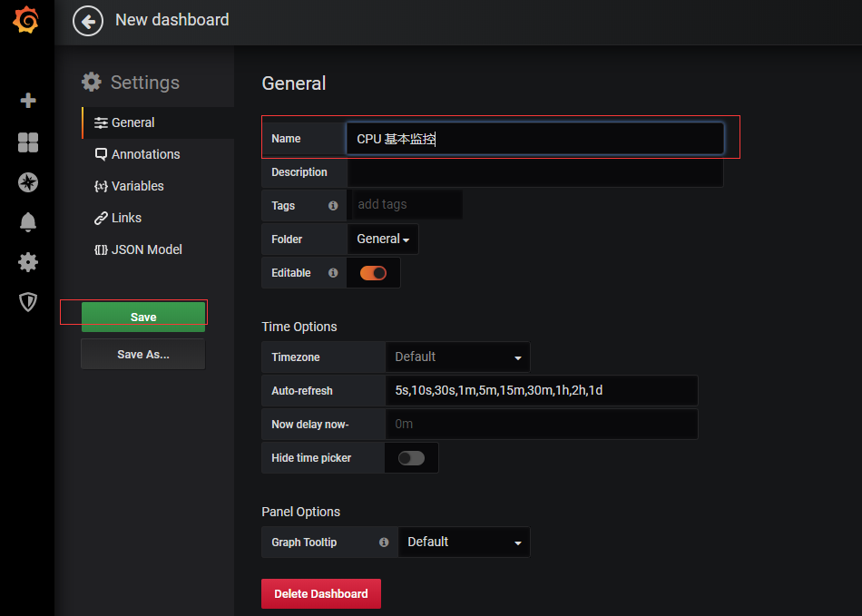The height and width of the screenshot is (616, 862).
Task: Click the Now delay now- field
Action: (542, 425)
